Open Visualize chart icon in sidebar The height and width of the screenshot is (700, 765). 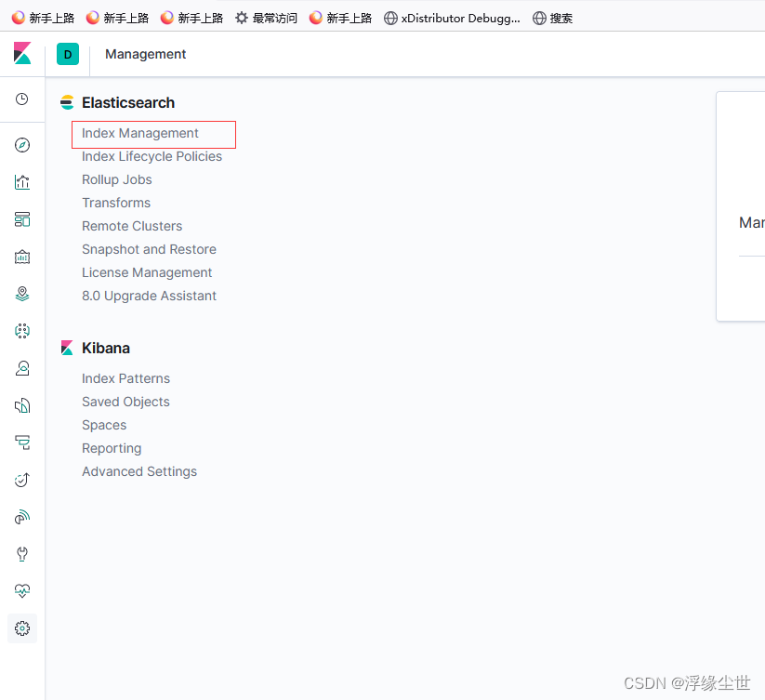(22, 182)
